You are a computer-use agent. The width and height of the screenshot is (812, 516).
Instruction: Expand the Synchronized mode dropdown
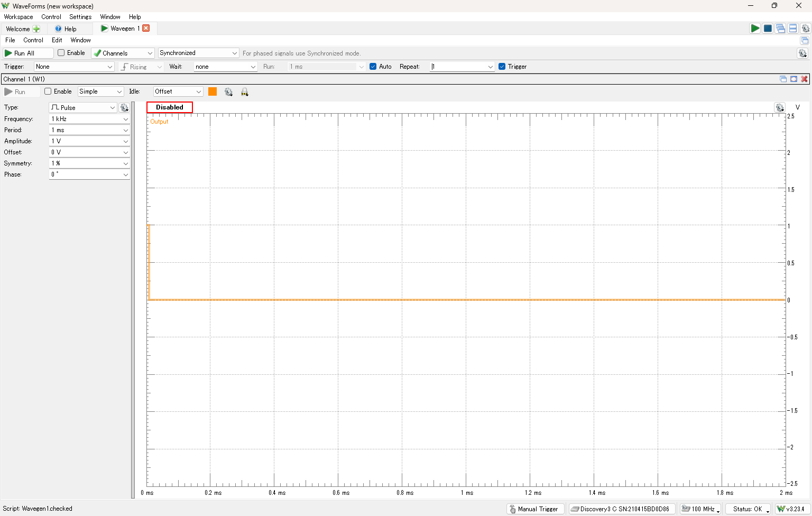point(198,53)
